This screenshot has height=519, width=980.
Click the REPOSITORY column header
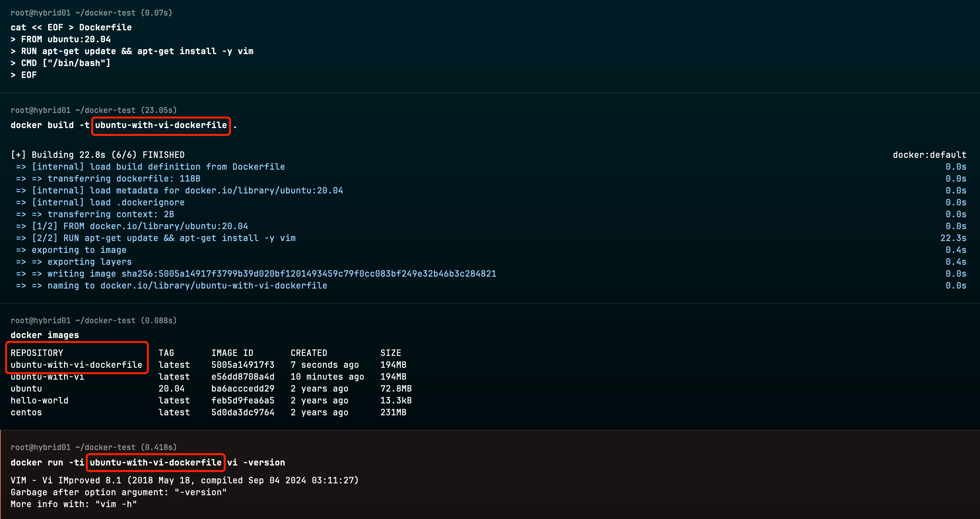click(x=37, y=353)
